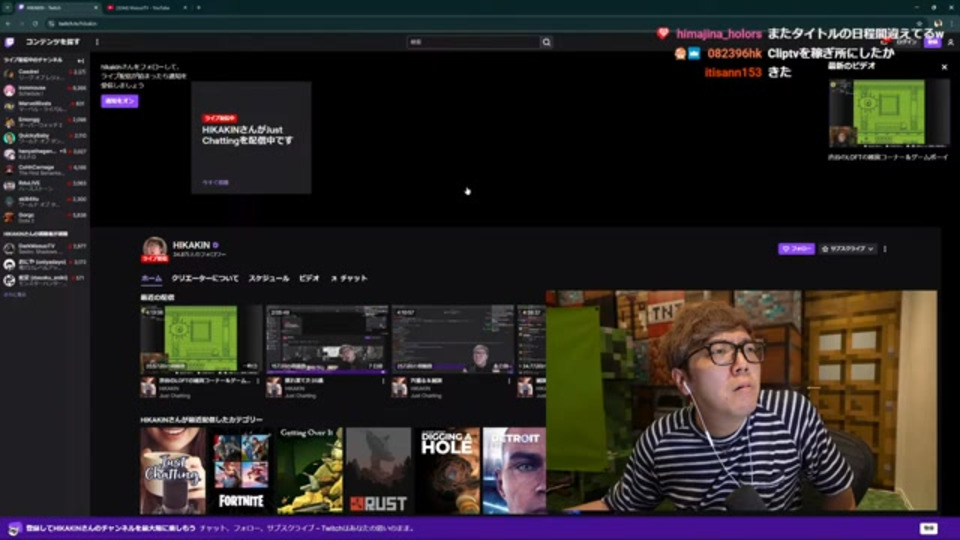This screenshot has width=960, height=540.
Task: Open QuickyBaby channel in sidebar
Action: (45, 138)
